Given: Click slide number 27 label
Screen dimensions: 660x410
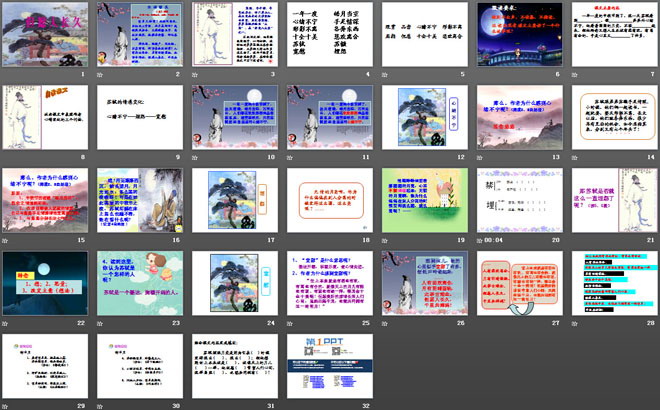Looking at the screenshot, I should click(556, 323).
